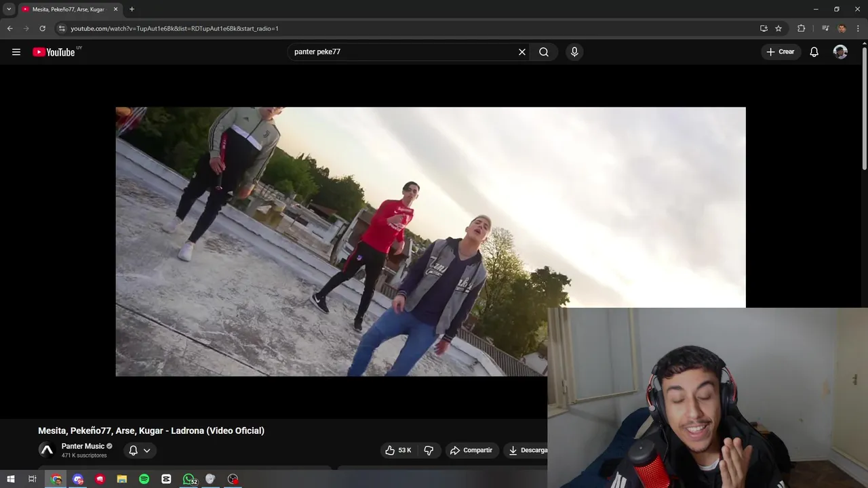868x488 pixels.
Task: Open Task View in the taskbar
Action: point(32,479)
